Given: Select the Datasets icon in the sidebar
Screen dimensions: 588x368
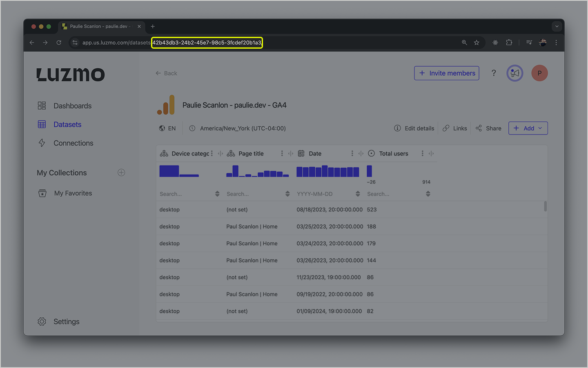Looking at the screenshot, I should [42, 124].
